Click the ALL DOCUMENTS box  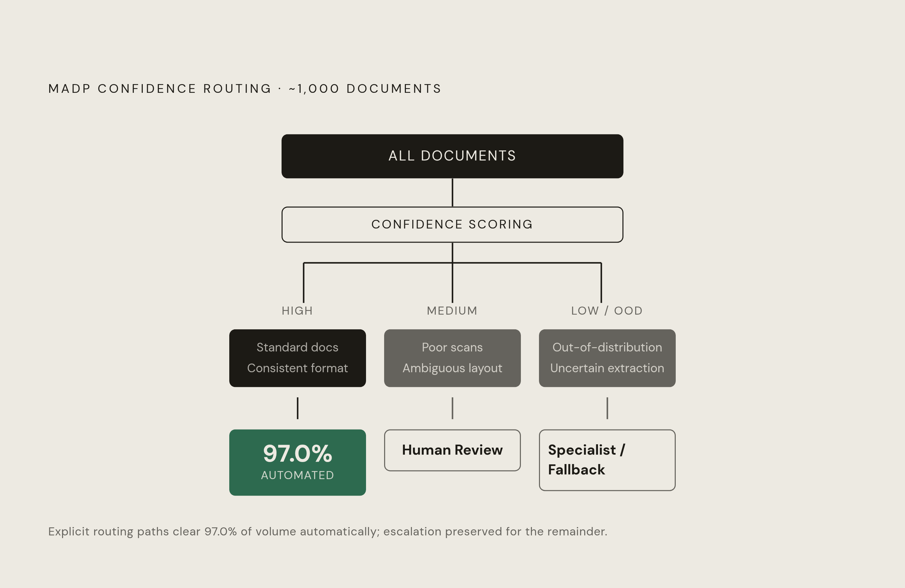point(452,156)
